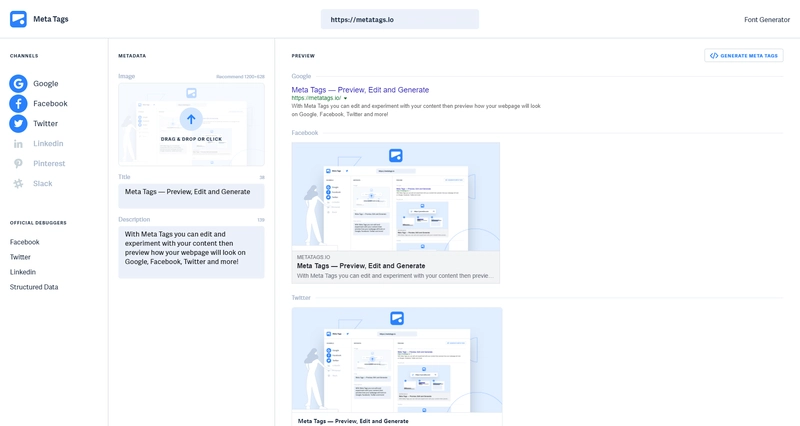The image size is (800, 426).
Task: Click the upload arrow icon on image
Action: coord(191,119)
